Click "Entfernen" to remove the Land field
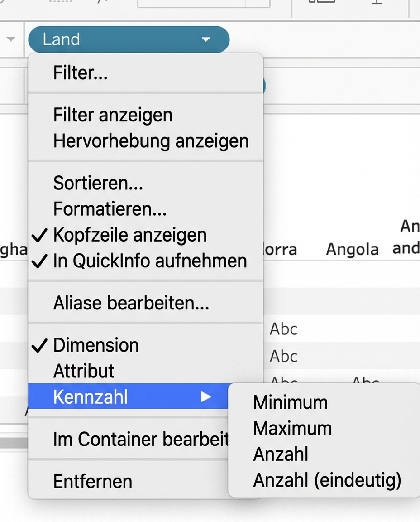This screenshot has height=522, width=420. (92, 481)
